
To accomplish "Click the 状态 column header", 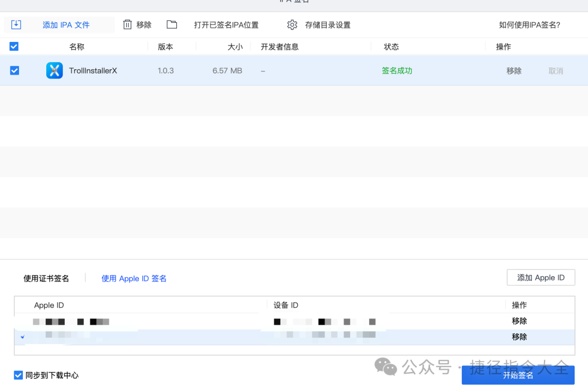I will (x=391, y=47).
